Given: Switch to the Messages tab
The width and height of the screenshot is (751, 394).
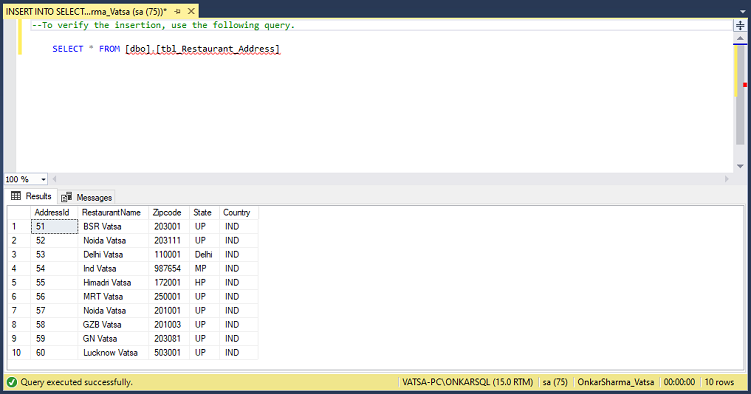Looking at the screenshot, I should click(87, 197).
